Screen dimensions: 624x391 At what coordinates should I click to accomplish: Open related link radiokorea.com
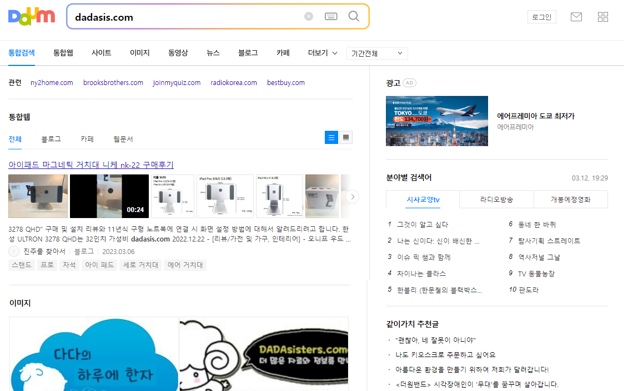pos(234,83)
